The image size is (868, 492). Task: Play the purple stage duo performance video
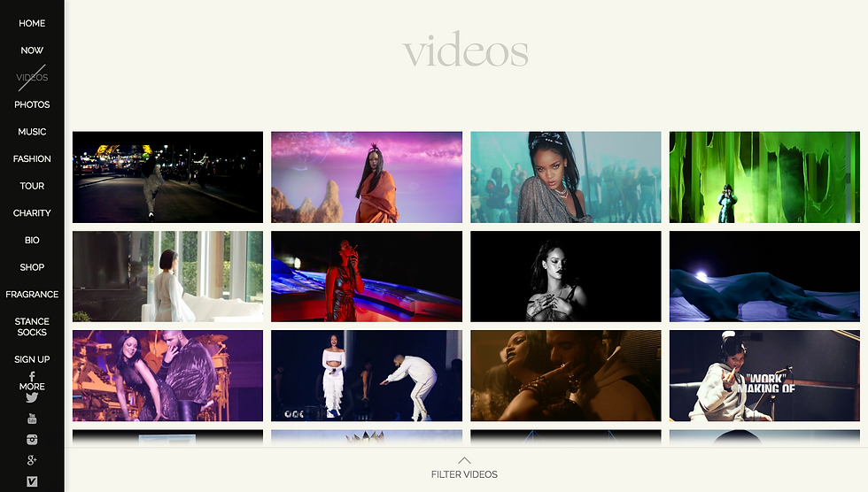tap(167, 376)
